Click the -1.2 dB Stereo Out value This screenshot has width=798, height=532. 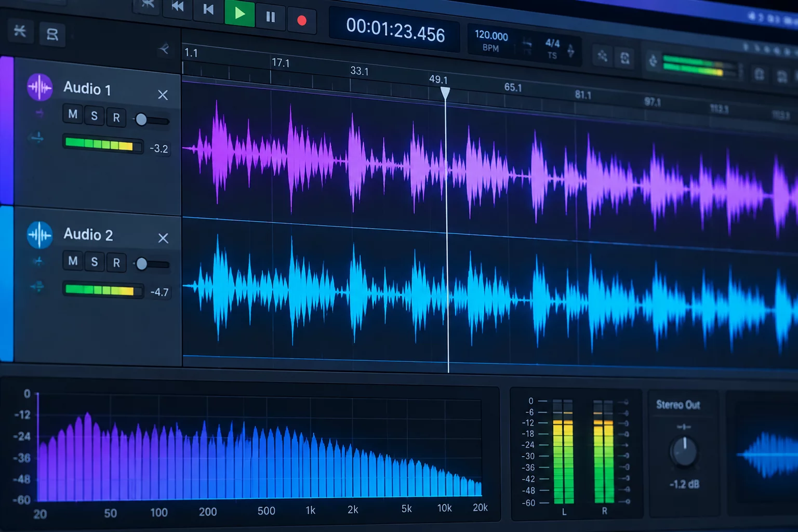pyautogui.click(x=684, y=484)
